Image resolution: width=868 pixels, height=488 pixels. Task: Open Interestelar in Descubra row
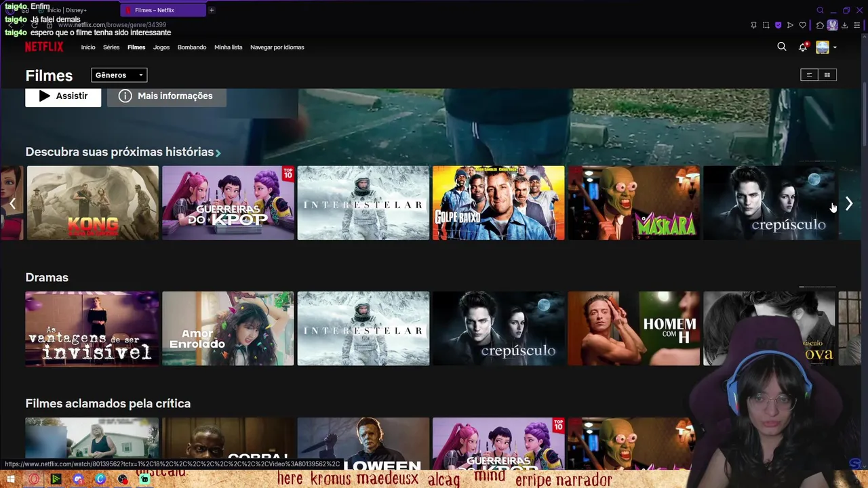[x=363, y=203]
